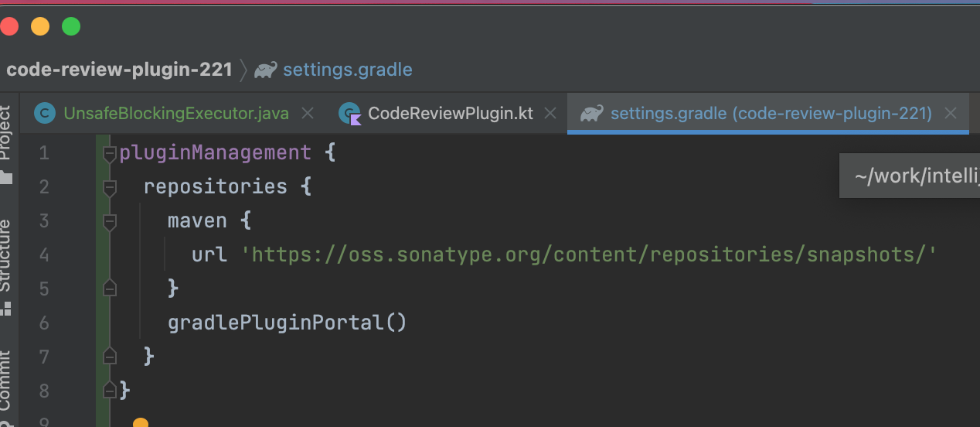Collapse the pluginManagement block on line 1

click(110, 153)
